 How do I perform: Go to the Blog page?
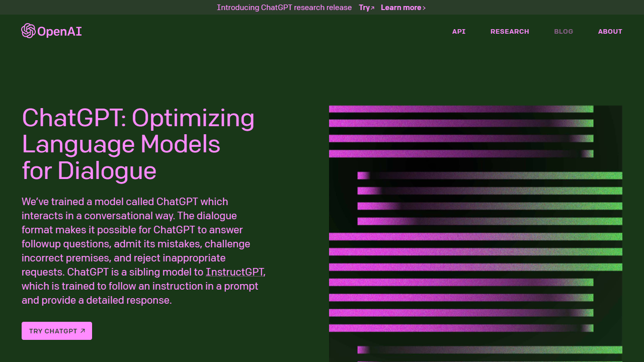[563, 31]
